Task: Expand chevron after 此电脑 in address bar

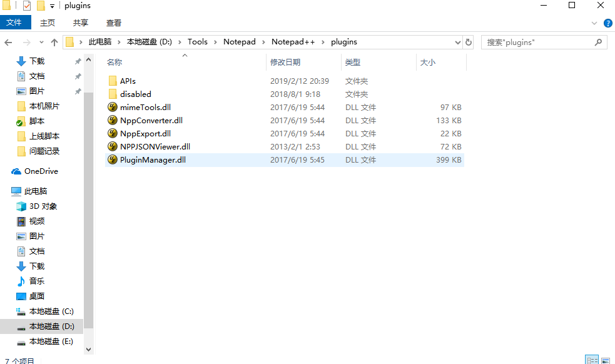Action: (x=119, y=43)
